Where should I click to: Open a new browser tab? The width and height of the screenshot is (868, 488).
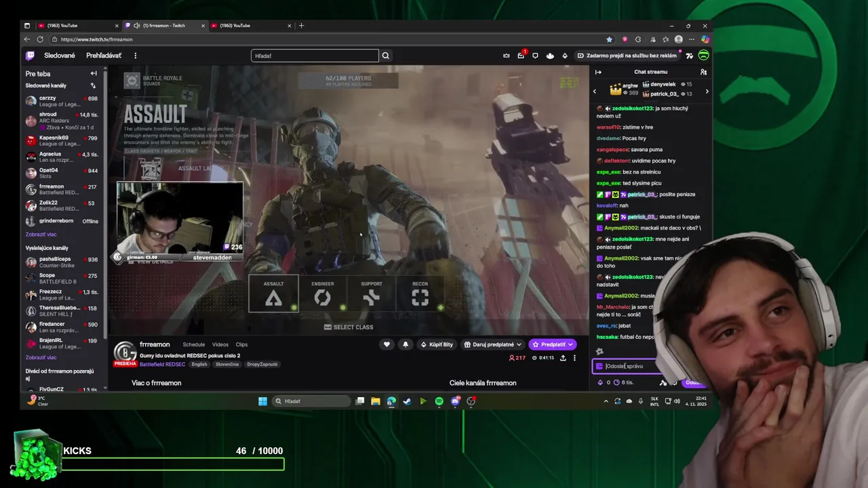click(301, 26)
